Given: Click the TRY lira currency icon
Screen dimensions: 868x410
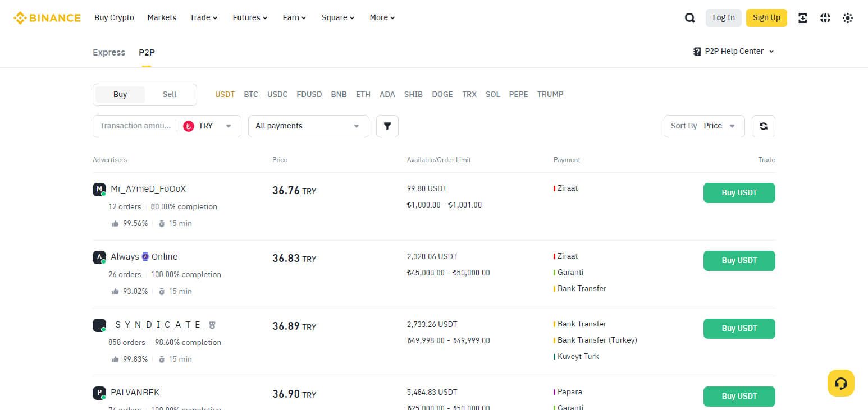Looking at the screenshot, I should 189,126.
